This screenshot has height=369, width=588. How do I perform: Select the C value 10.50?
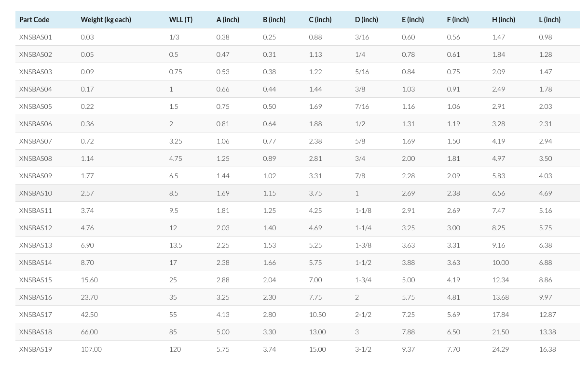tap(317, 315)
